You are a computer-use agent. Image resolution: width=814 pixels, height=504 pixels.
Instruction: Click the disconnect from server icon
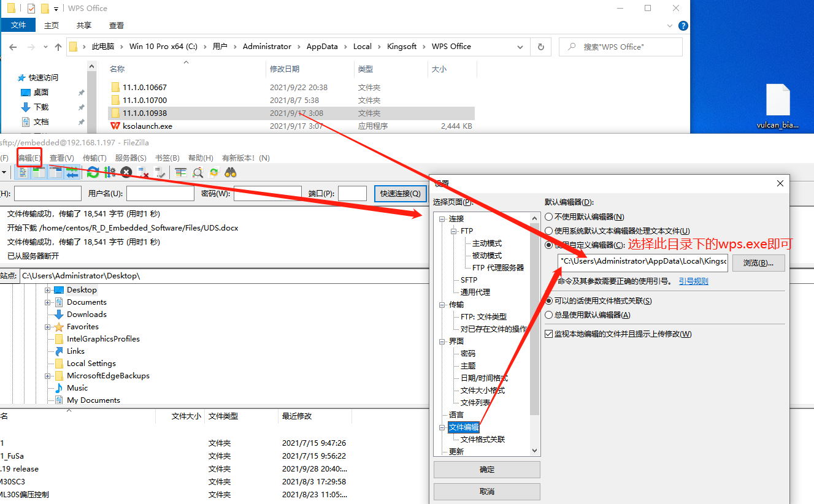coord(143,173)
